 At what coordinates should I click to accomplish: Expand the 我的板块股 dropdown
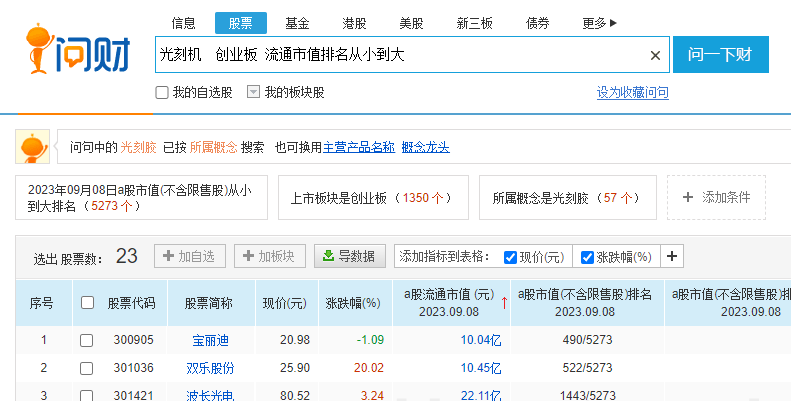253,92
